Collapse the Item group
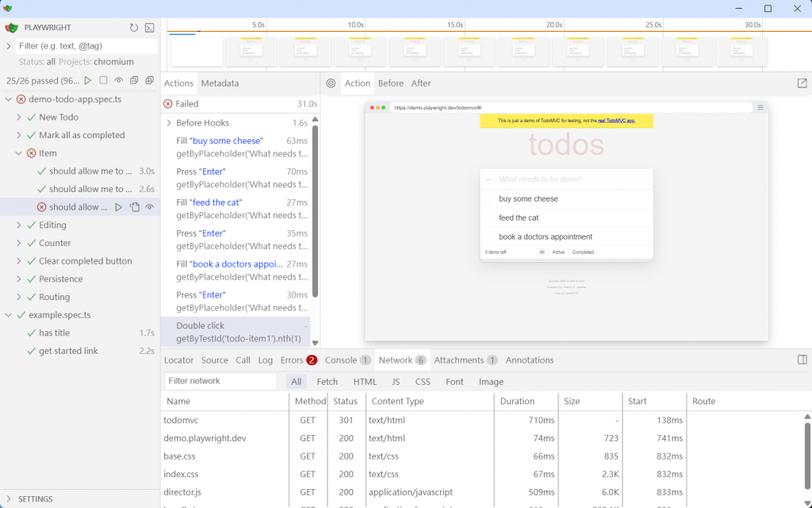The width and height of the screenshot is (812, 508). coord(19,153)
